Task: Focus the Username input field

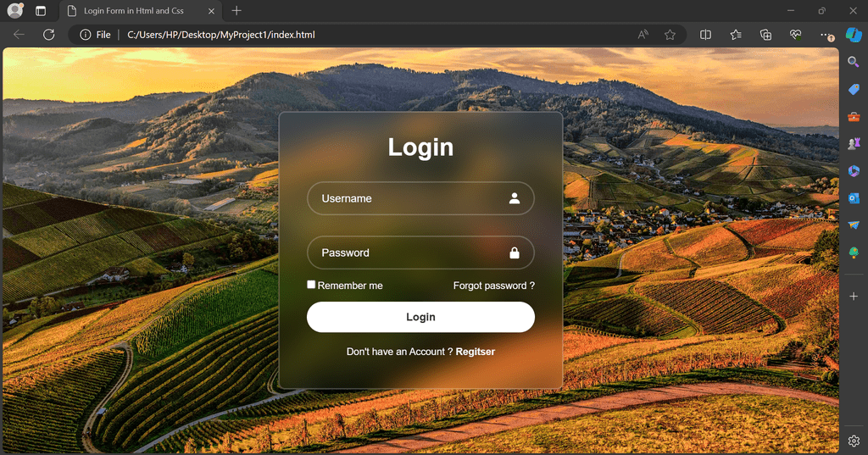Action: click(x=420, y=198)
